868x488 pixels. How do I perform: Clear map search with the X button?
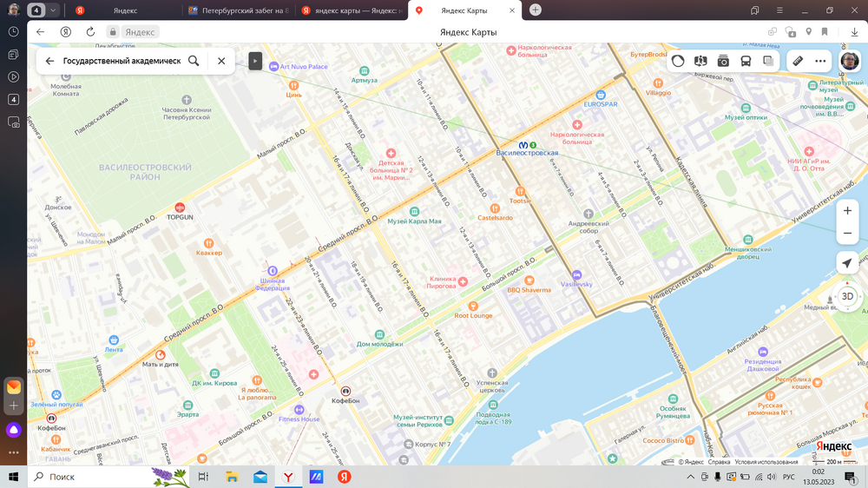pos(221,61)
